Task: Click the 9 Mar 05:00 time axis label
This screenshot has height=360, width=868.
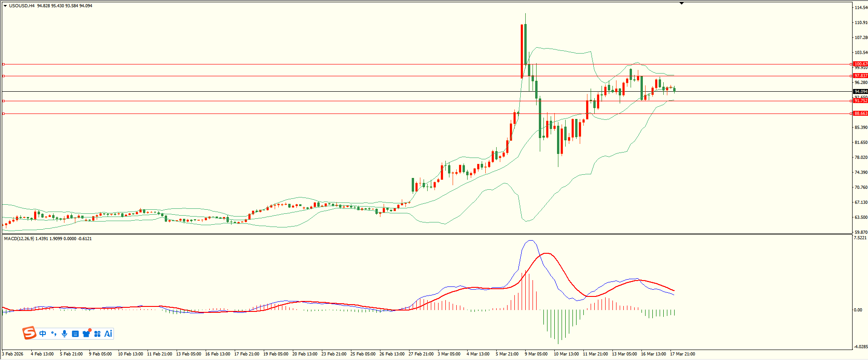Action: pos(536,354)
